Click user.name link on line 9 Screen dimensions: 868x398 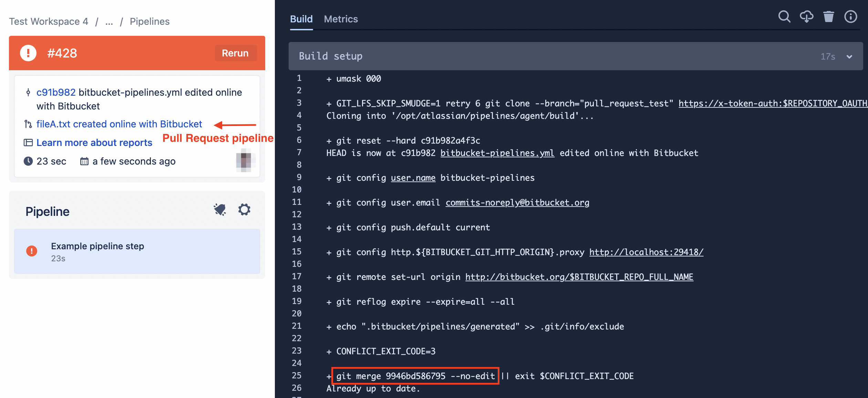click(x=413, y=178)
